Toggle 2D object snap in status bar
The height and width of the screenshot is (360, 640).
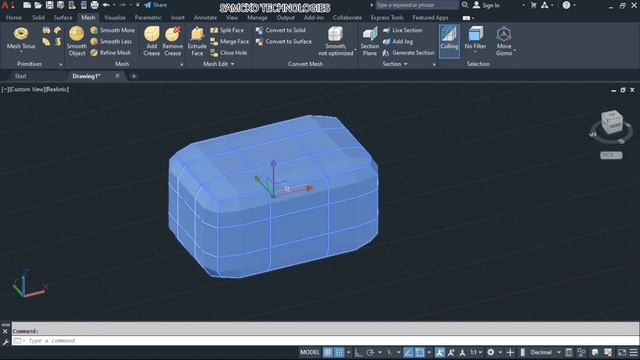[x=420, y=352]
